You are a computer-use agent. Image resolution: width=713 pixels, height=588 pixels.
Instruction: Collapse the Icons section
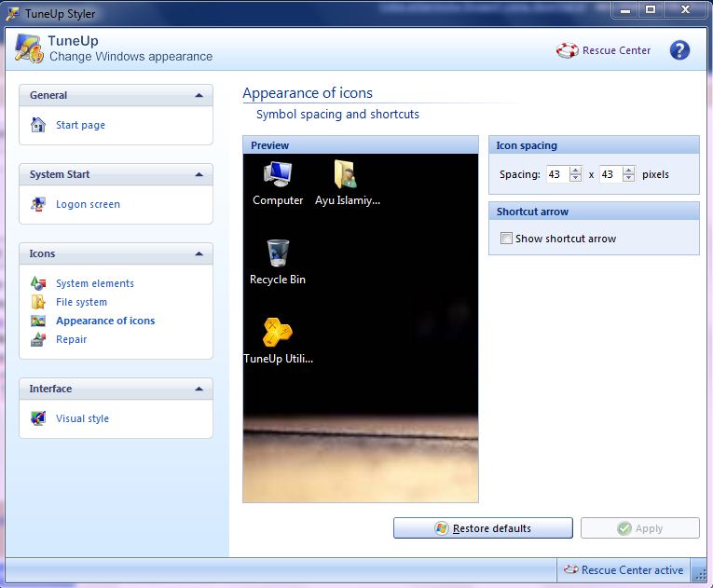pyautogui.click(x=199, y=253)
